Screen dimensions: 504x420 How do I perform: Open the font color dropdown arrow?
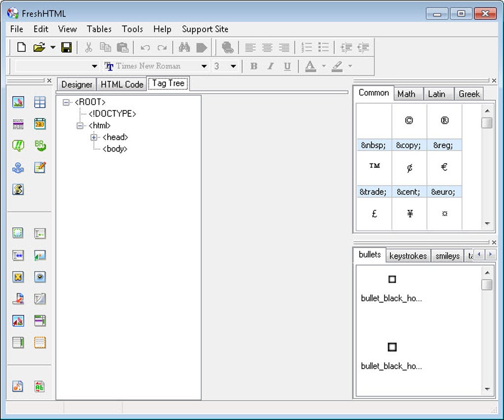(x=324, y=66)
